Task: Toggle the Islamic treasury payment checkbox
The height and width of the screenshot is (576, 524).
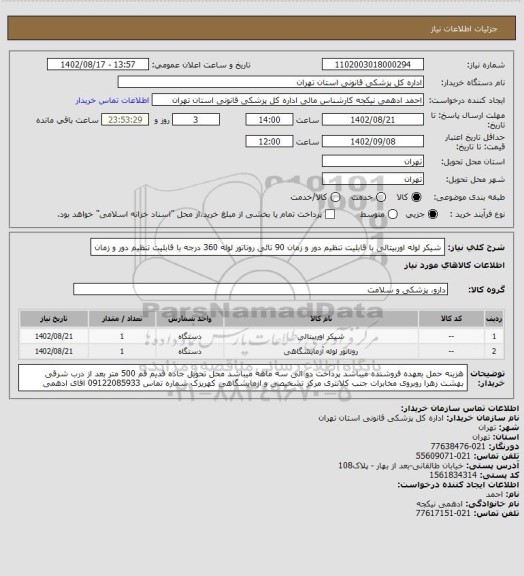Action: (x=330, y=214)
